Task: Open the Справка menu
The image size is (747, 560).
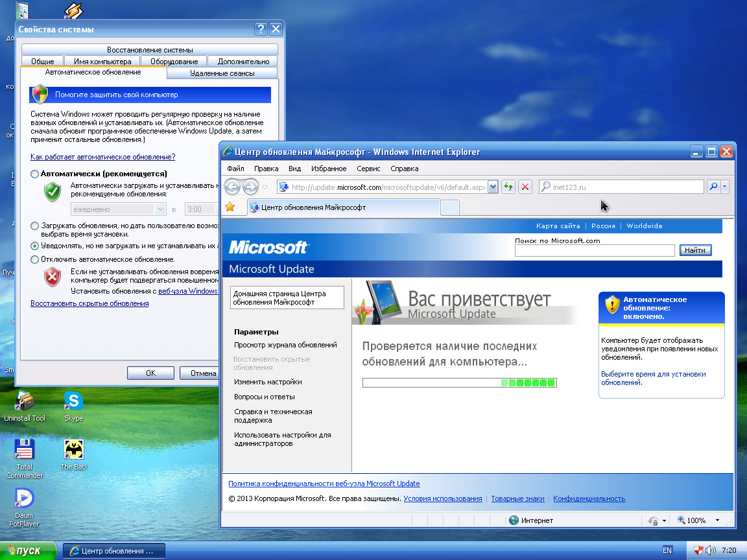Action: click(405, 169)
